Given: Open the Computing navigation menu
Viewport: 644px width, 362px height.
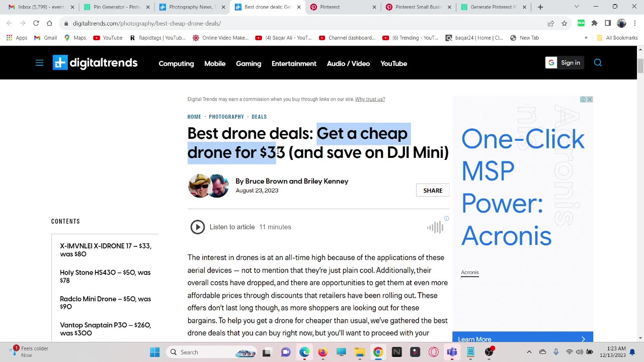Looking at the screenshot, I should [176, 63].
